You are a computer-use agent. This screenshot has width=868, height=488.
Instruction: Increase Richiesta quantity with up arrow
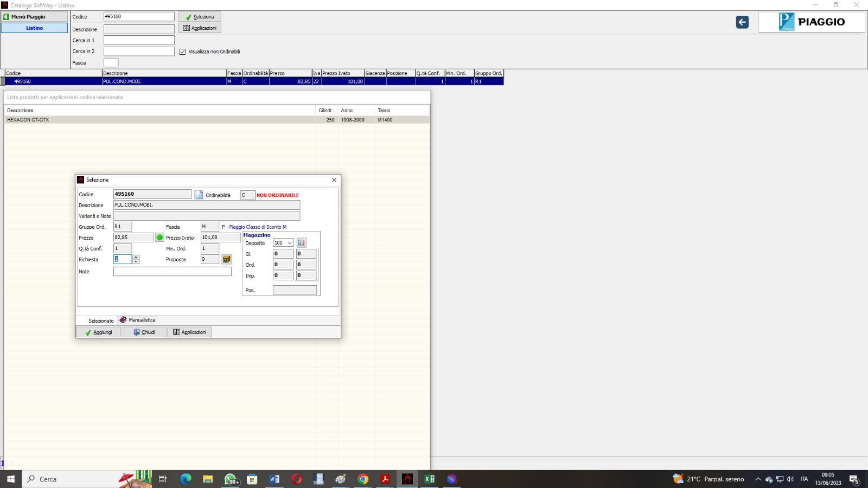click(x=136, y=257)
